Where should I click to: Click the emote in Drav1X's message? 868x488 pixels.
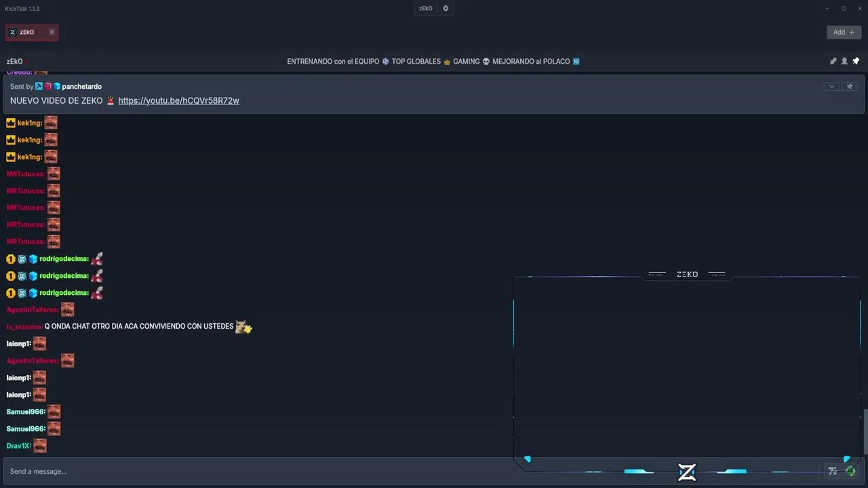tap(40, 445)
